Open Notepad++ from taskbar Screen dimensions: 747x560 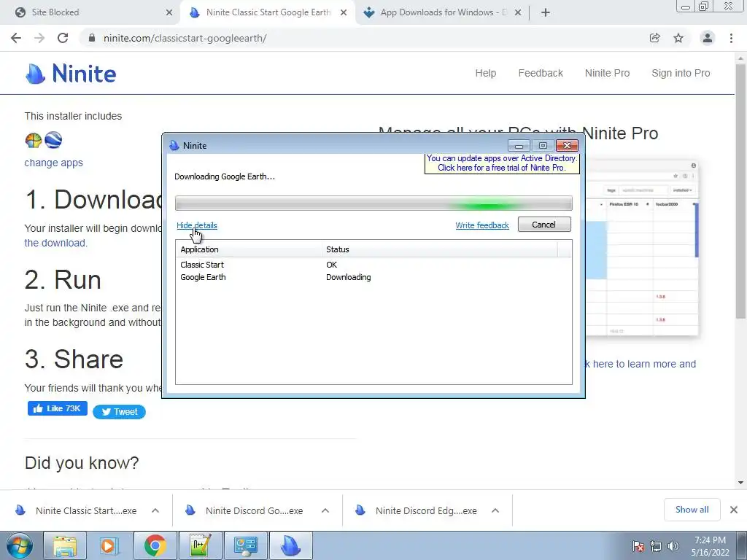coord(200,545)
